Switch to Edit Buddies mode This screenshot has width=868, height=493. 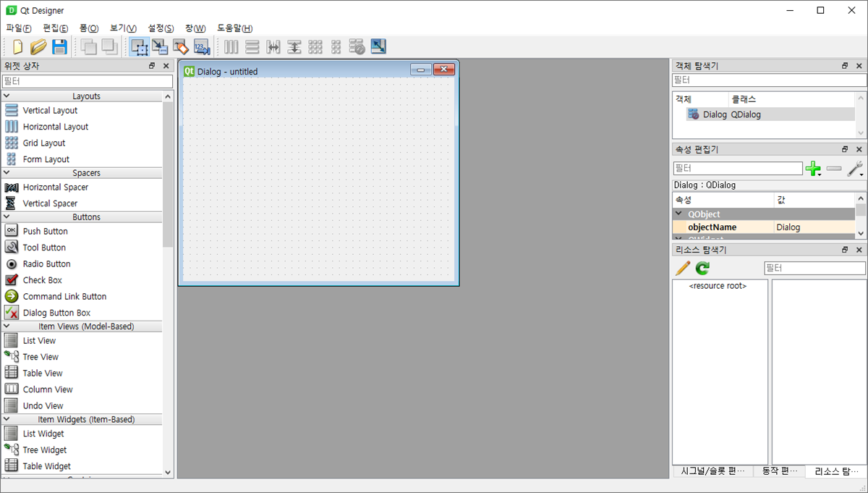pos(181,47)
